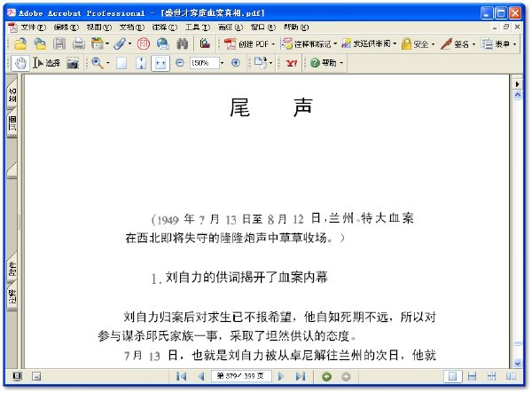Click the full screen monitor icon in status bar

pos(17,376)
